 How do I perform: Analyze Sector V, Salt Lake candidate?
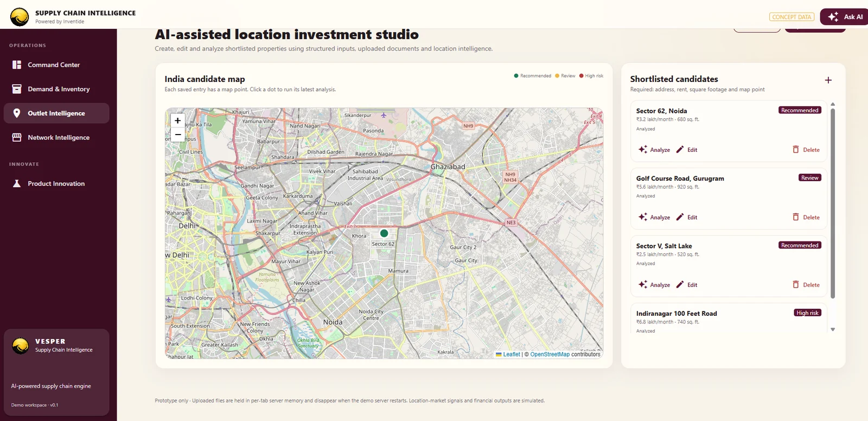[654, 285]
